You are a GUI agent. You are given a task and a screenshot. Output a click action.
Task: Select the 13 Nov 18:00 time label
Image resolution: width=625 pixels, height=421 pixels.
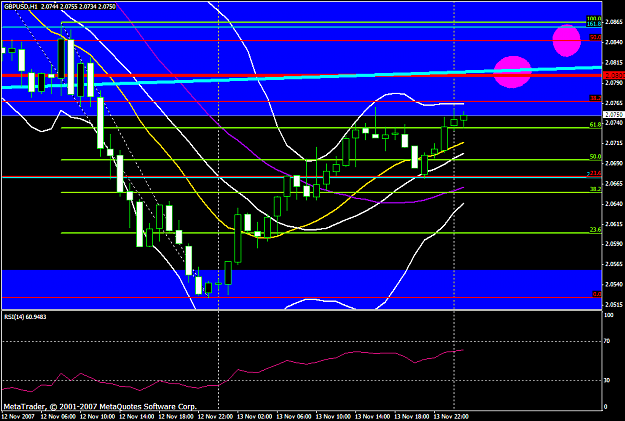click(x=411, y=417)
